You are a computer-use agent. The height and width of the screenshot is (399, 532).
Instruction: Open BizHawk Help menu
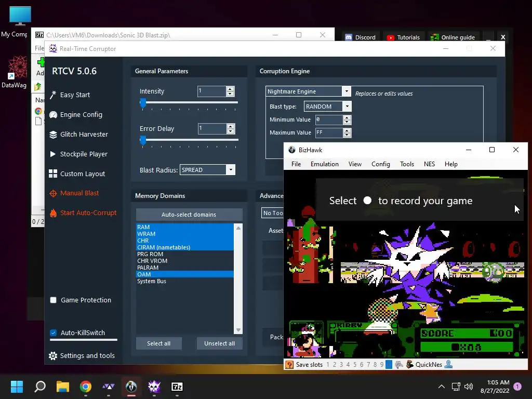[451, 164]
